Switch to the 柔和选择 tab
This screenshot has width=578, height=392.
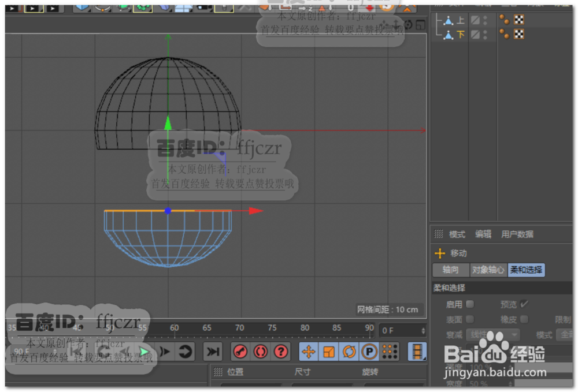pos(526,270)
